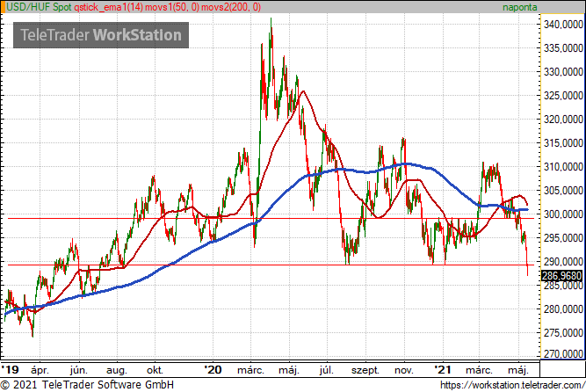Click the USD/HUF Spot instrument title
This screenshot has height=392, width=586.
pos(40,7)
